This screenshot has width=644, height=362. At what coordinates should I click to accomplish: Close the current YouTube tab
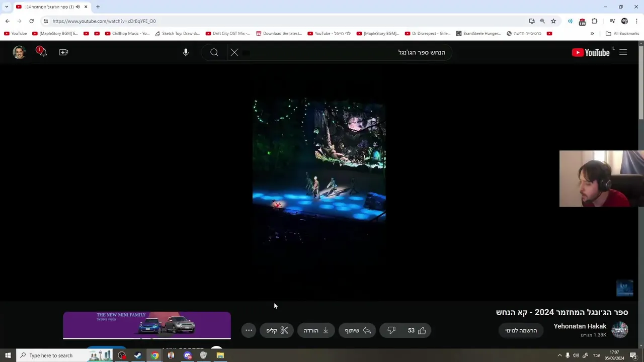coord(86,7)
